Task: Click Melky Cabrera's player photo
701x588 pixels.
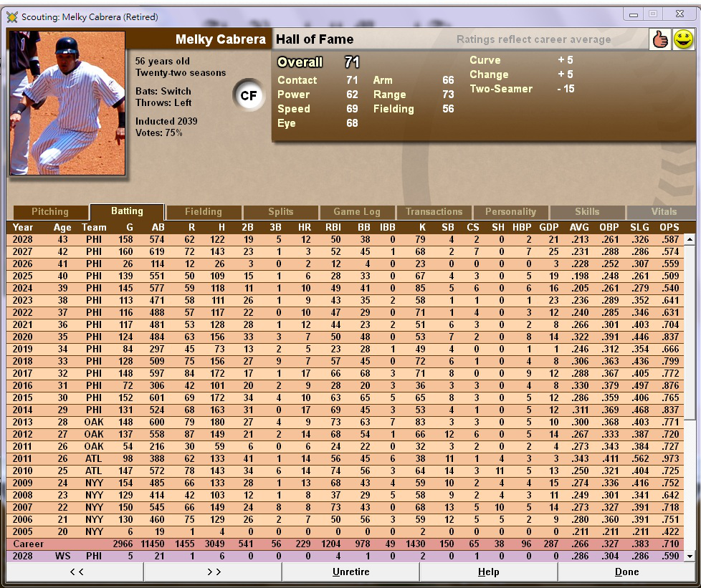Action: tap(67, 103)
